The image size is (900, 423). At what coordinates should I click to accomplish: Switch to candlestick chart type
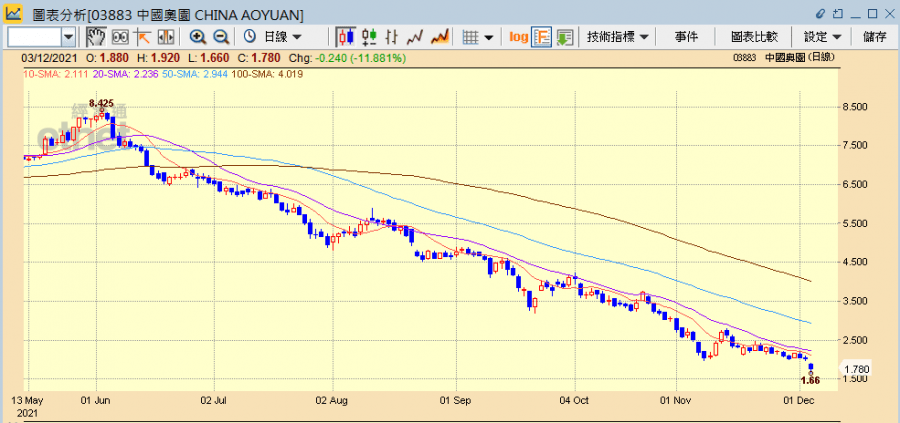[x=346, y=37]
